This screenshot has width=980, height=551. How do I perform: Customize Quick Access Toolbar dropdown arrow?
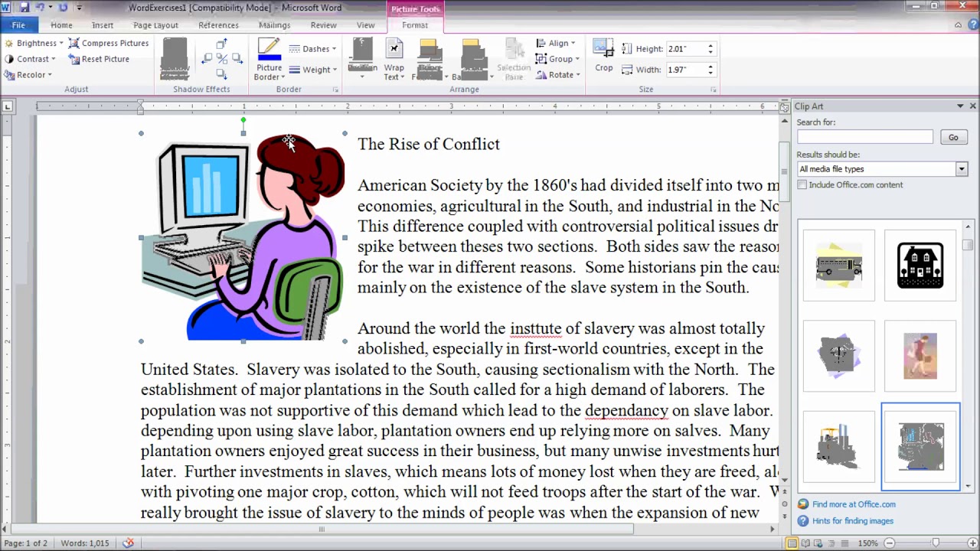pyautogui.click(x=79, y=8)
